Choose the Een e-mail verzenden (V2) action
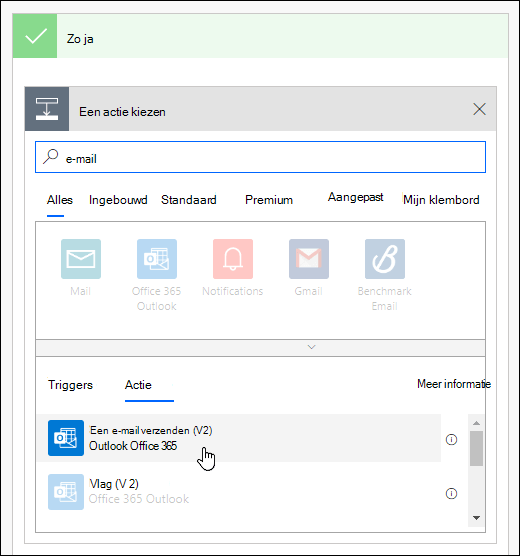Viewport: 520px width, 556px height. 239,438
